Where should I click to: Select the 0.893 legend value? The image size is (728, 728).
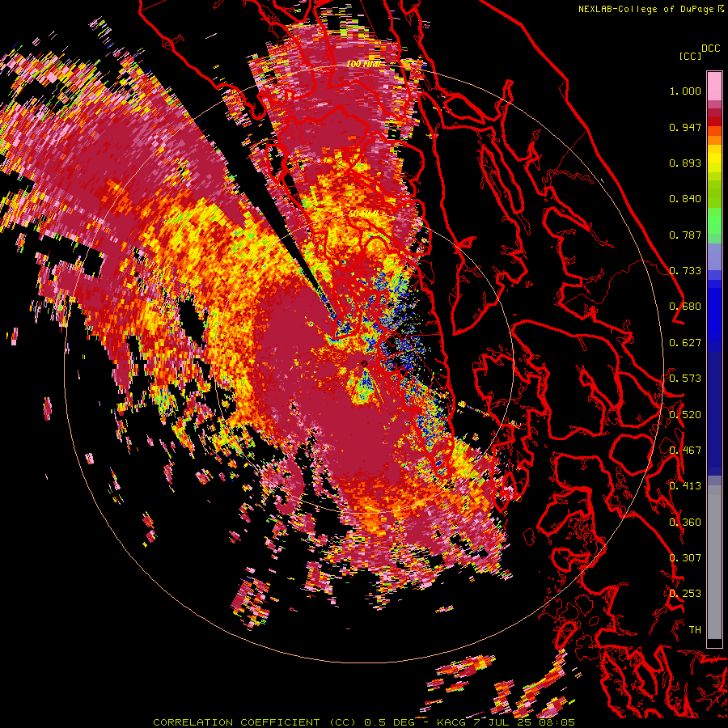(685, 163)
